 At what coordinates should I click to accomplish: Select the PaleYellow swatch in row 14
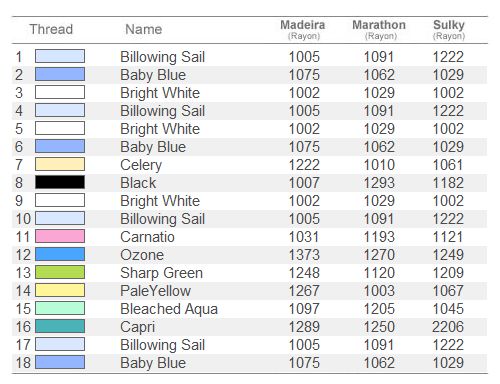click(x=60, y=290)
